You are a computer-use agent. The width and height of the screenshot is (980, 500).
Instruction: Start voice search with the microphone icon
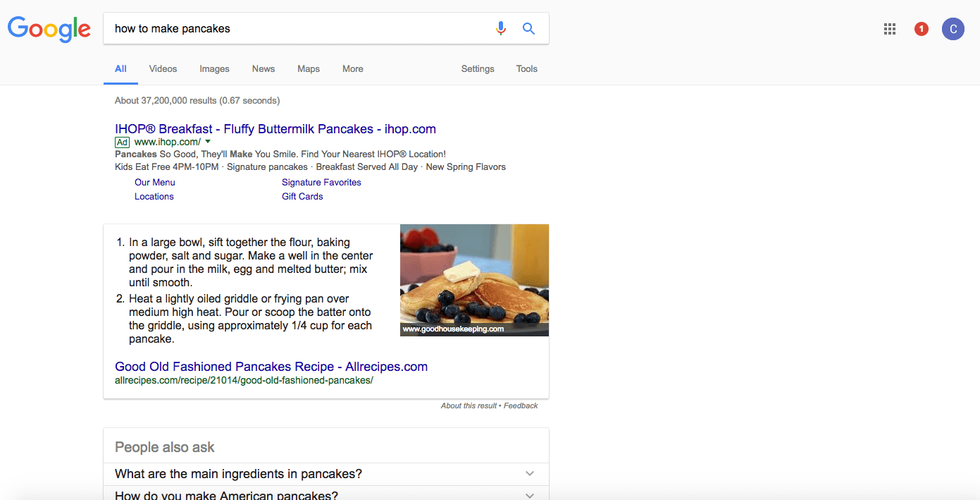[501, 29]
